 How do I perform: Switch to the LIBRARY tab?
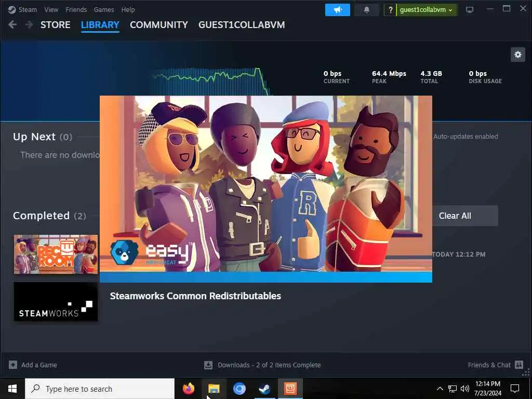click(100, 25)
